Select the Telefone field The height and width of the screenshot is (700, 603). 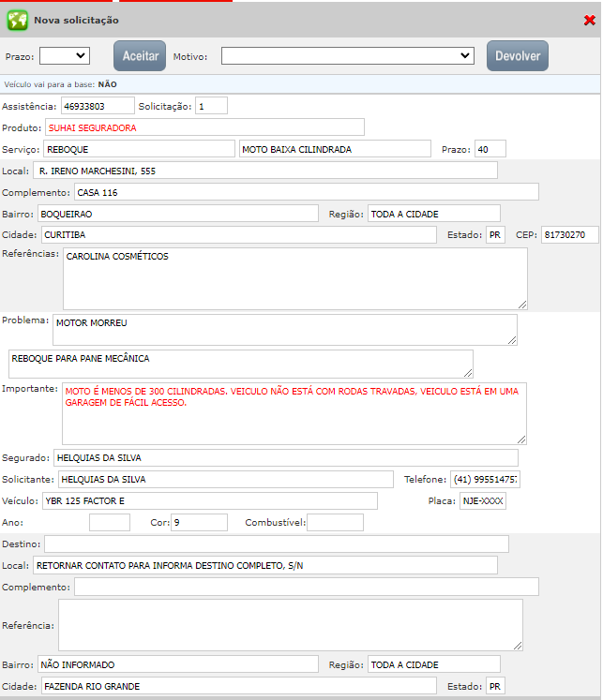pyautogui.click(x=485, y=479)
